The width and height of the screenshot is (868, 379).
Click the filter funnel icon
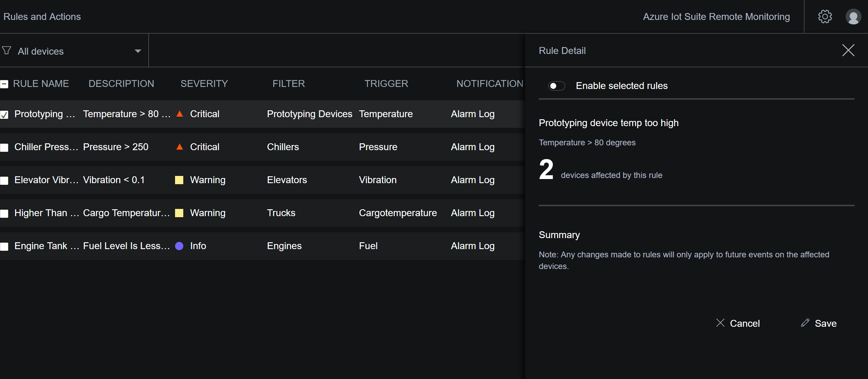[x=7, y=50]
